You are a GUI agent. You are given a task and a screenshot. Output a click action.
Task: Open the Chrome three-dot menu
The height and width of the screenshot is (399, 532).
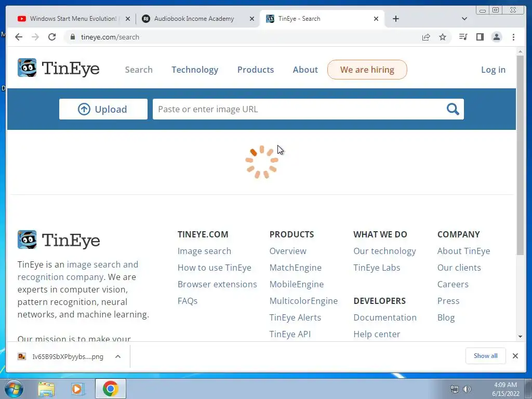tap(513, 37)
